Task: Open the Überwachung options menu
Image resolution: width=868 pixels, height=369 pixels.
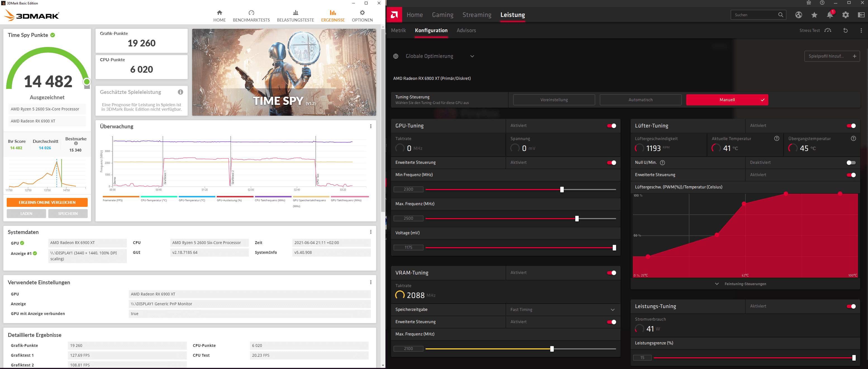Action: pyautogui.click(x=371, y=126)
